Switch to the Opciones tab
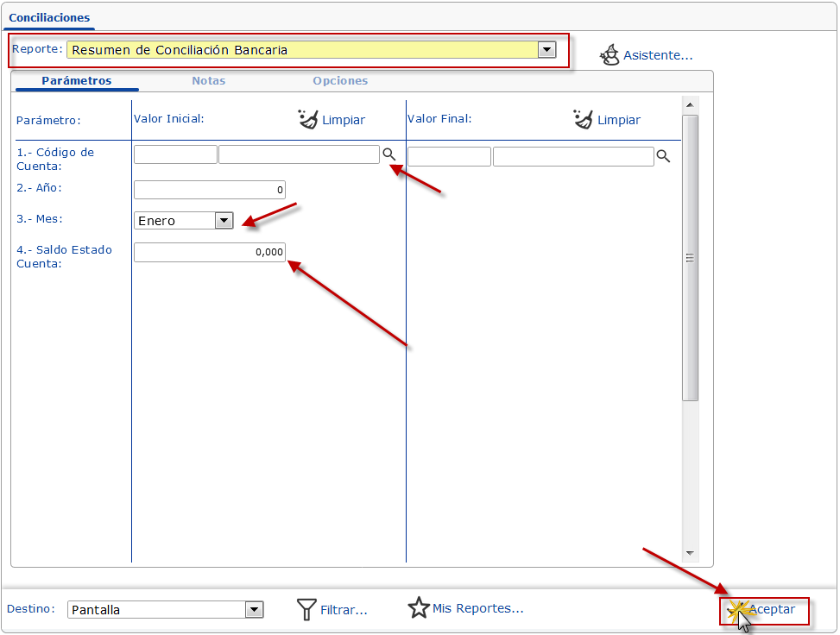Image resolution: width=840 pixels, height=635 pixels. [340, 81]
